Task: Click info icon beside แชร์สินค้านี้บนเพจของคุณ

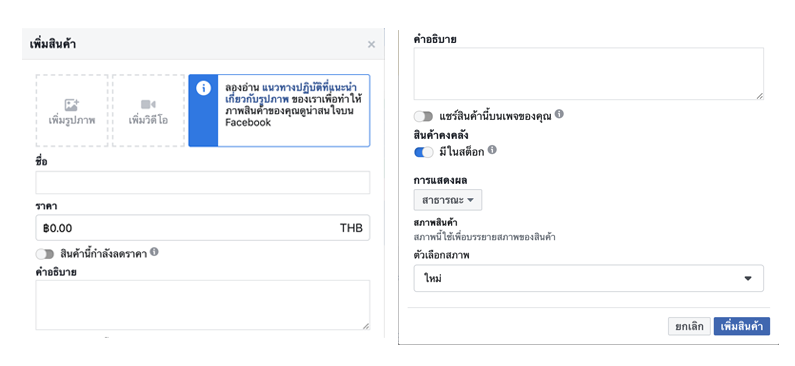Action: coord(559,114)
